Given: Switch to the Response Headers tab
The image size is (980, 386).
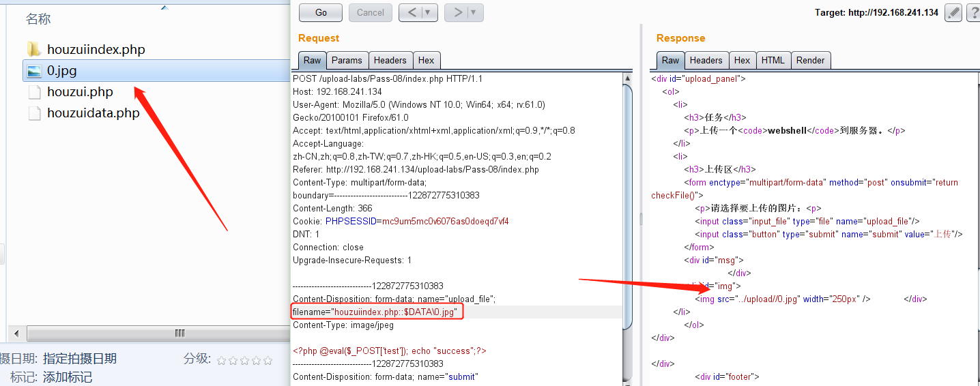Looking at the screenshot, I should tap(706, 60).
